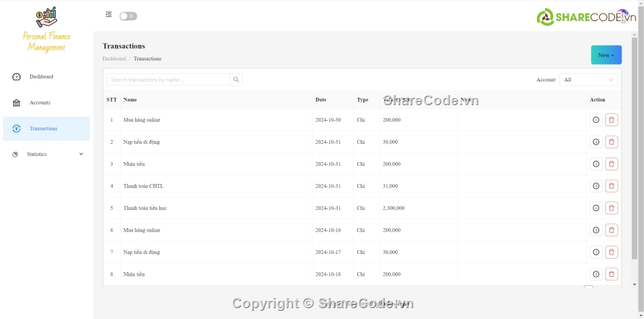644x319 pixels.
Task: Select Transactions in the sidebar
Action: (43, 128)
